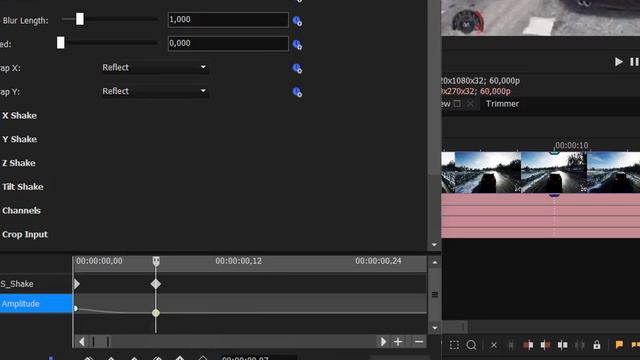Click animate icon for Wrap X Reflect
This screenshot has width=640, height=360.
click(x=297, y=68)
